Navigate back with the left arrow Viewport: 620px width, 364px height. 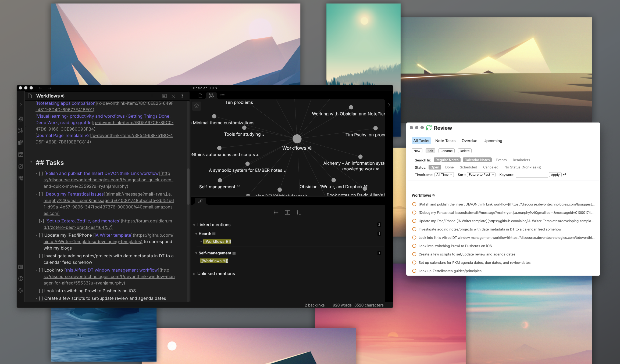point(40,88)
